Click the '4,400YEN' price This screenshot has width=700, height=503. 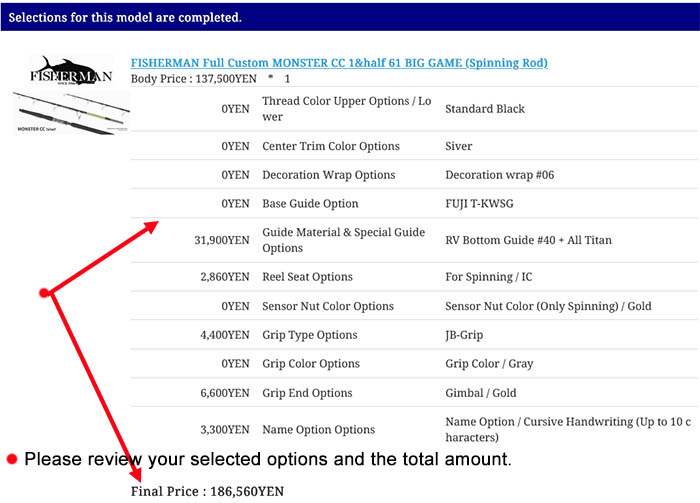(x=225, y=335)
